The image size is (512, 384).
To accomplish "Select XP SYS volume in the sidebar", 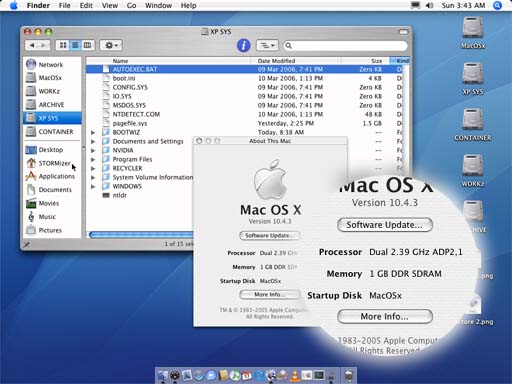I will click(x=52, y=118).
